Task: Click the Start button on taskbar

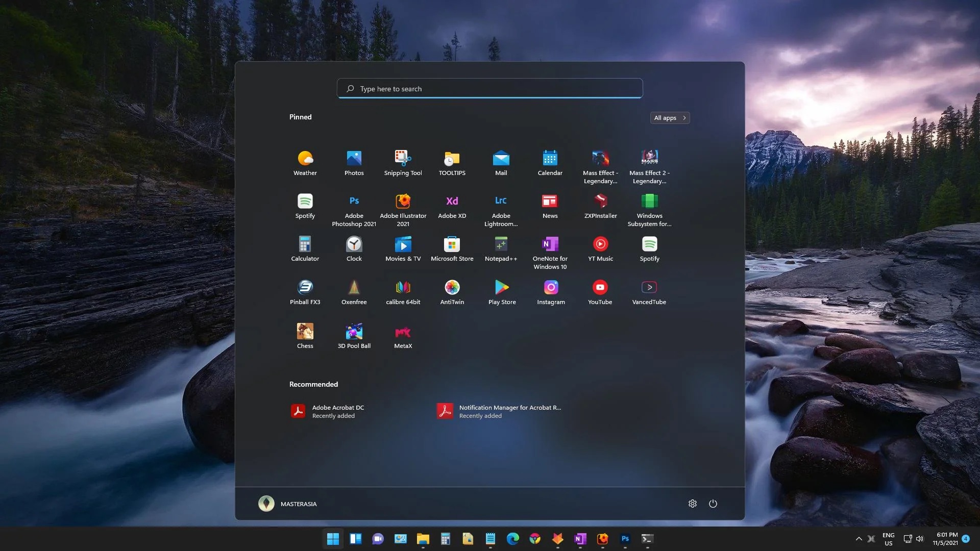Action: pyautogui.click(x=333, y=539)
